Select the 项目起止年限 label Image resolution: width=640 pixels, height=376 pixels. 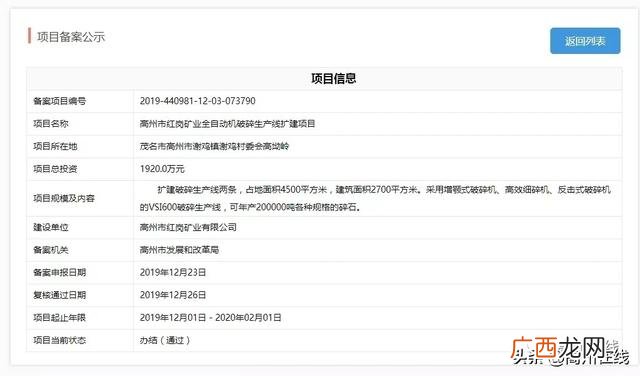(x=60, y=318)
